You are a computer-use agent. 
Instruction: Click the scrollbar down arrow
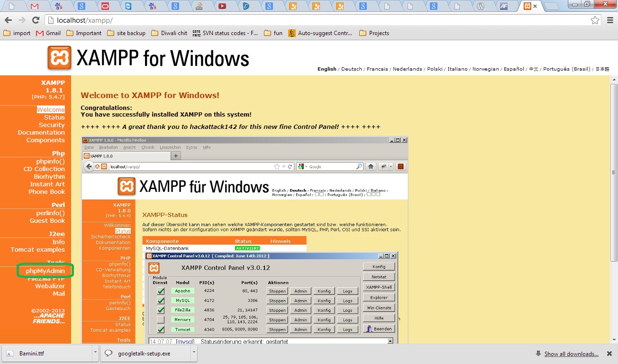pyautogui.click(x=614, y=340)
